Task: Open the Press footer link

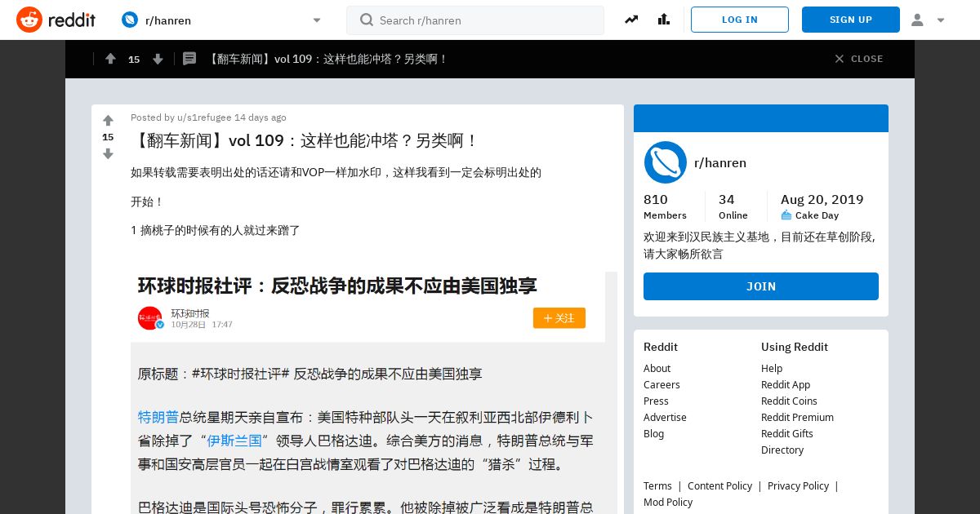Action: (656, 401)
